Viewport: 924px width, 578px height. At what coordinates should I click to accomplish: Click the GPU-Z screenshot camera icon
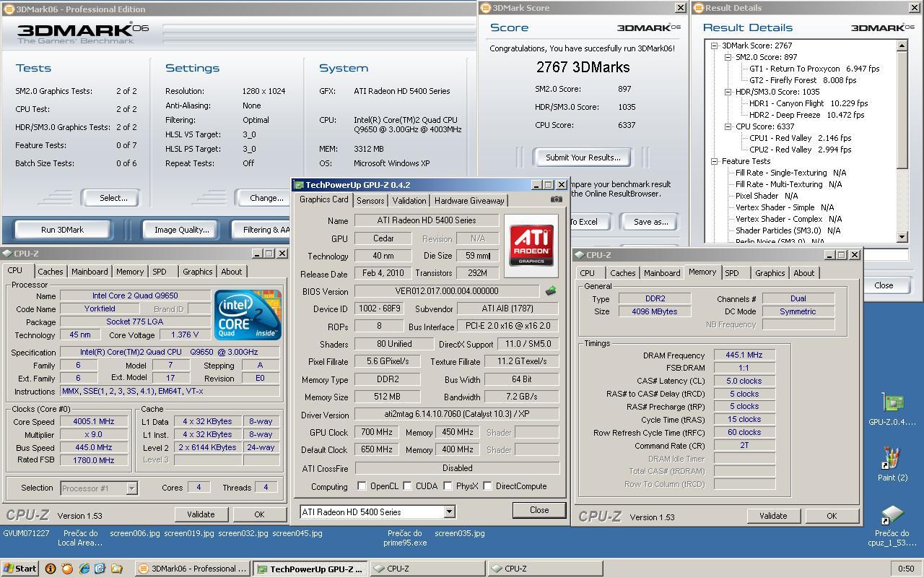pyautogui.click(x=556, y=199)
